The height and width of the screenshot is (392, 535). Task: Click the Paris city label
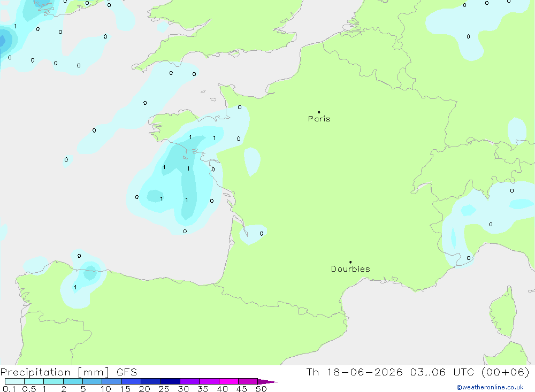point(319,119)
